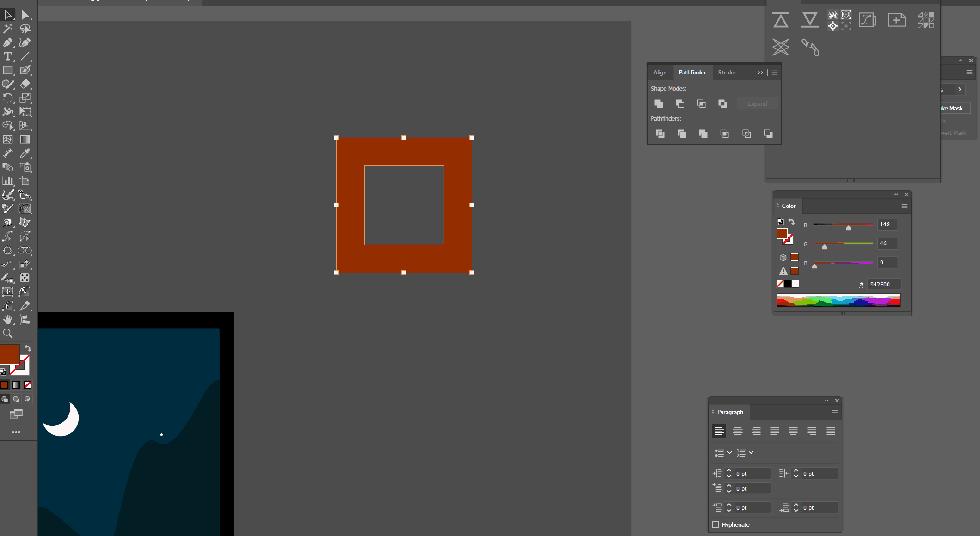
Task: Select the Magic Wand tool
Action: tap(8, 29)
